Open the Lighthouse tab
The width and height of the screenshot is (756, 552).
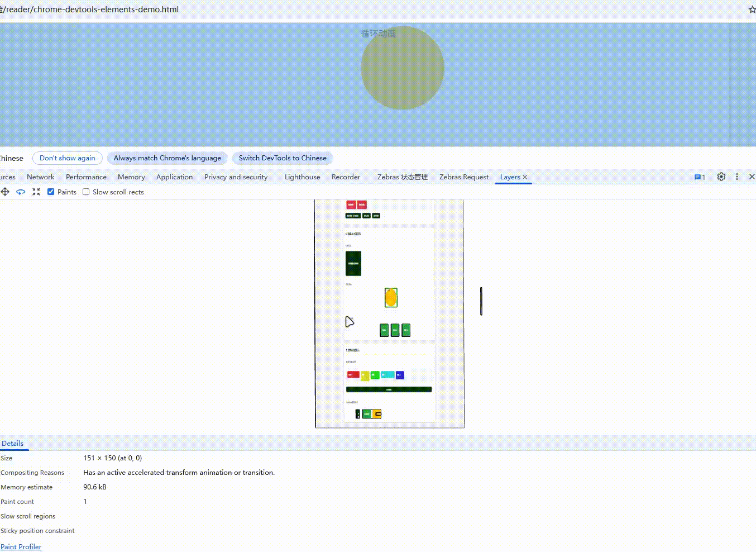pos(302,177)
